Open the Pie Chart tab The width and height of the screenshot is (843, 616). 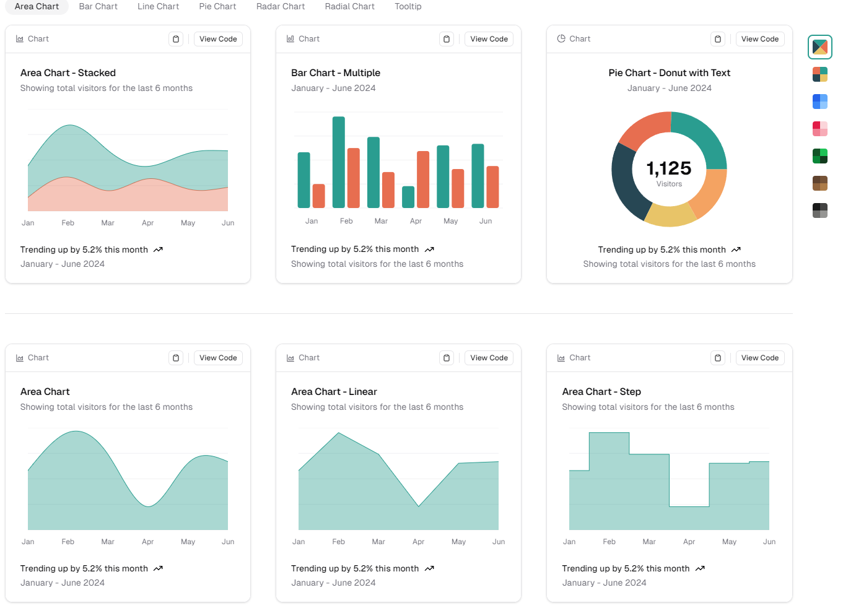coord(217,6)
